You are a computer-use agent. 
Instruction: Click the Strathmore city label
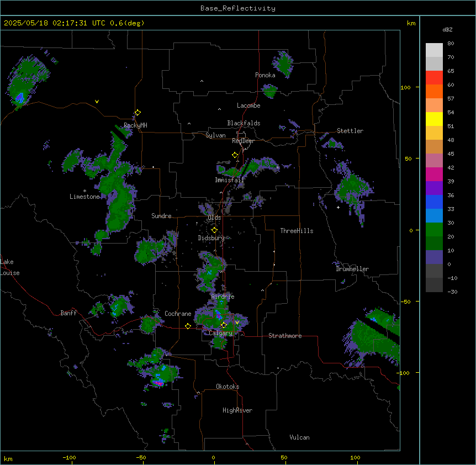pyautogui.click(x=285, y=336)
